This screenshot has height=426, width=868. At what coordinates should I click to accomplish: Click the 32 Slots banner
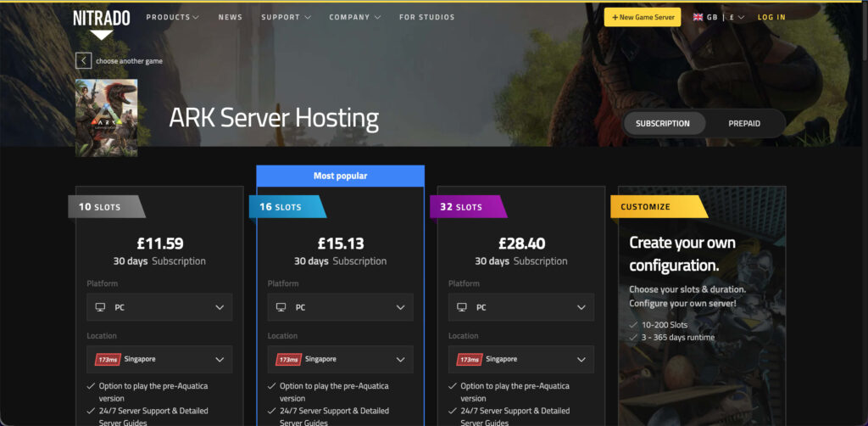click(468, 206)
